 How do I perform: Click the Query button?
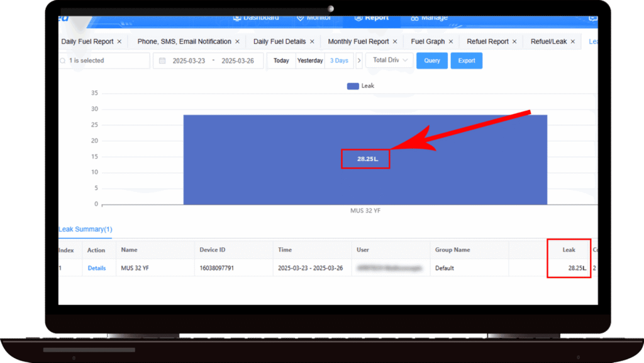coord(432,61)
